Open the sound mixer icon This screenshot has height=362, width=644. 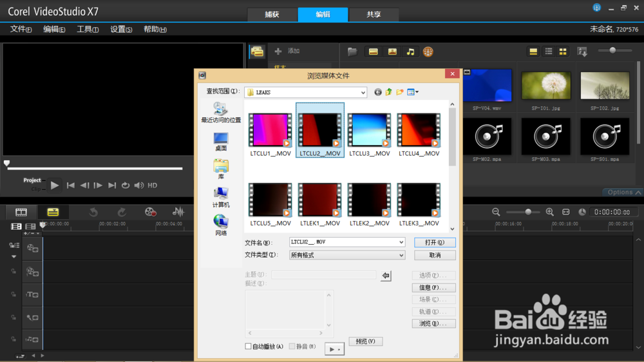tap(178, 212)
